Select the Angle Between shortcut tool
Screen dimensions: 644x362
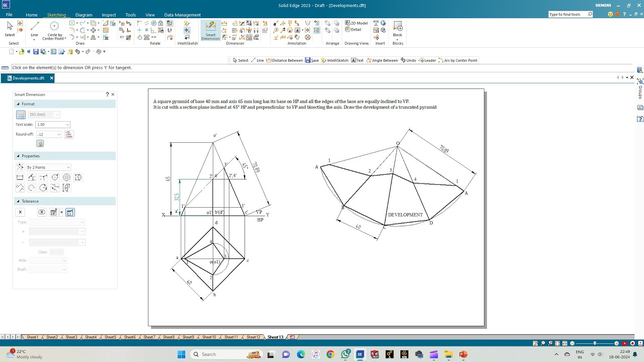tap(382, 60)
